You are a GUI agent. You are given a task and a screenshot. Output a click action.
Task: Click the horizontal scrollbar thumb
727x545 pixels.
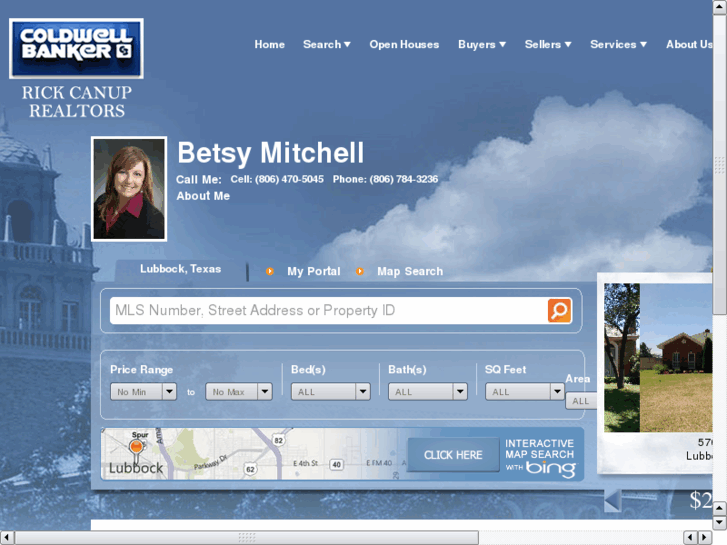247,537
